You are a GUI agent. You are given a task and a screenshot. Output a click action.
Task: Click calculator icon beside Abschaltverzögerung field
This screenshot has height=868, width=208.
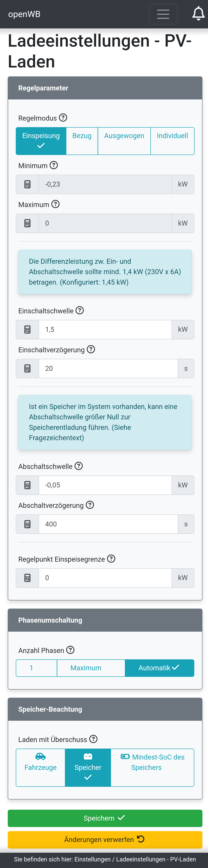(27, 524)
